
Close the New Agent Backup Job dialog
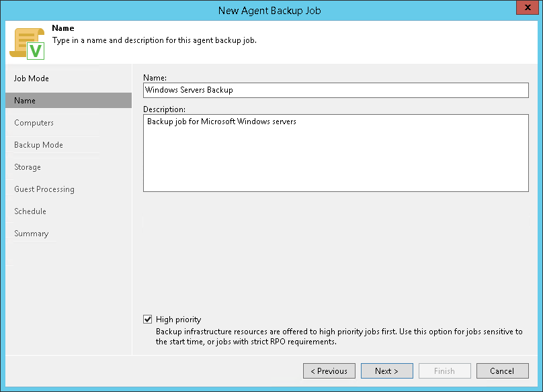tap(526, 9)
